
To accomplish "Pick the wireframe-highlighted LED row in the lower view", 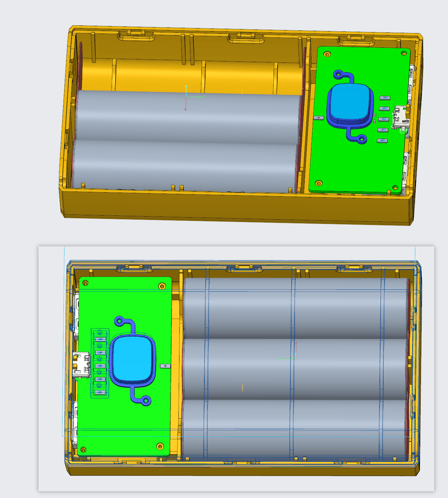I will (100, 363).
